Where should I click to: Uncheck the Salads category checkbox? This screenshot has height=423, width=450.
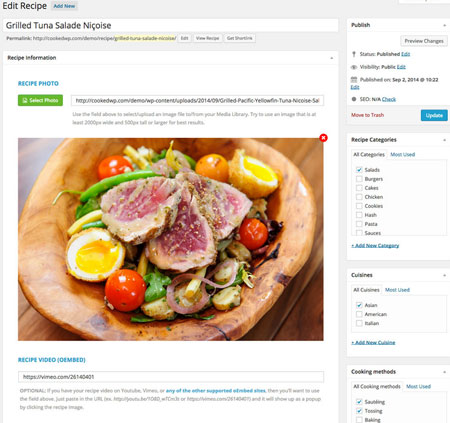(359, 170)
